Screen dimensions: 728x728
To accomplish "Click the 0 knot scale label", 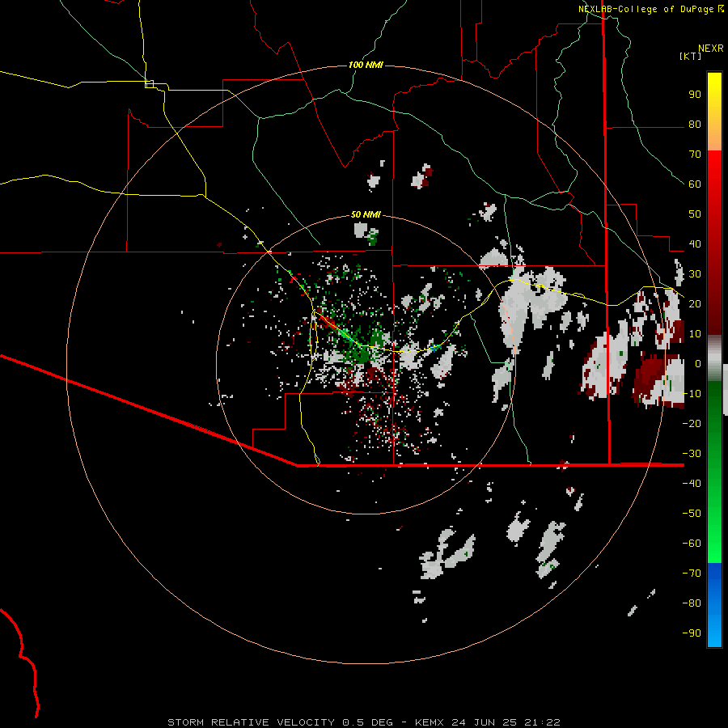I will point(698,363).
